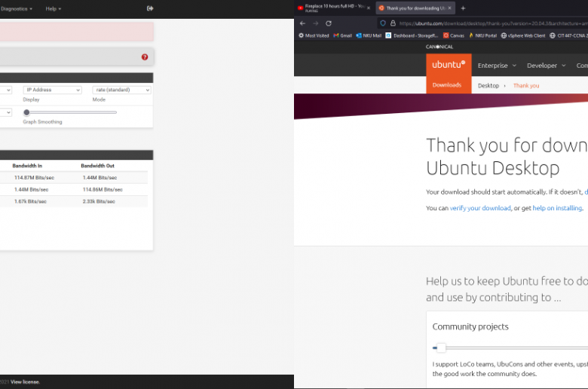Open the Most Visited bookmarks folder
This screenshot has height=389, width=588.
click(x=314, y=35)
